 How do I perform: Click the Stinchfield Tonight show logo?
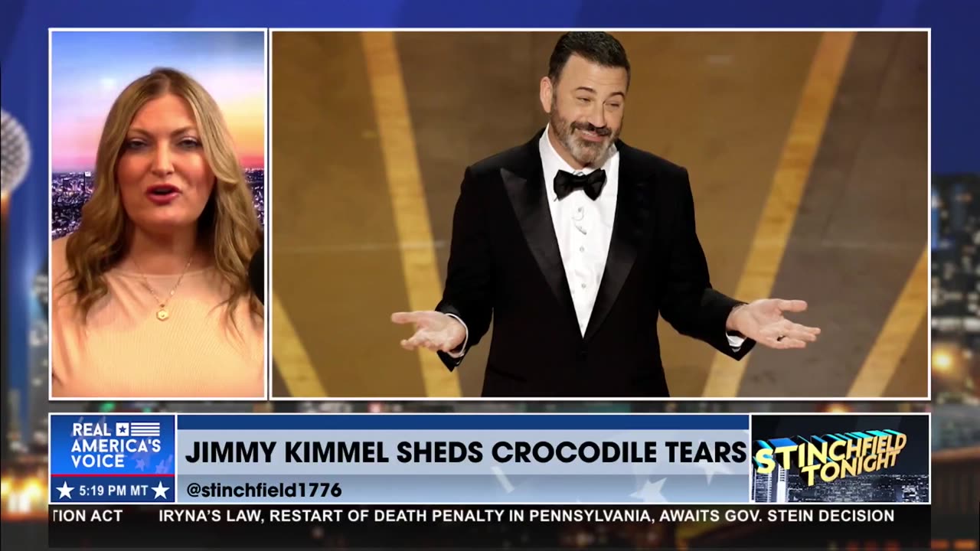pos(840,458)
